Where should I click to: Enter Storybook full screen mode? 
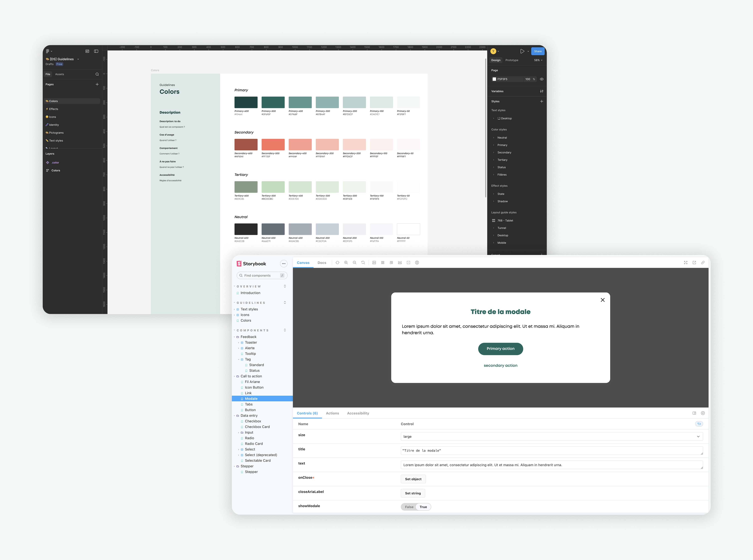[686, 263]
